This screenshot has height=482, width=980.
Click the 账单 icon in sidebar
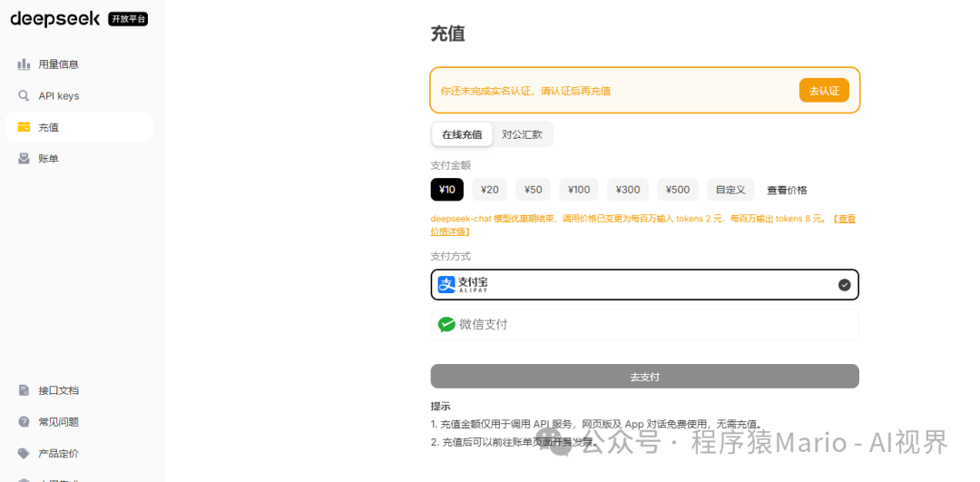[x=24, y=159]
